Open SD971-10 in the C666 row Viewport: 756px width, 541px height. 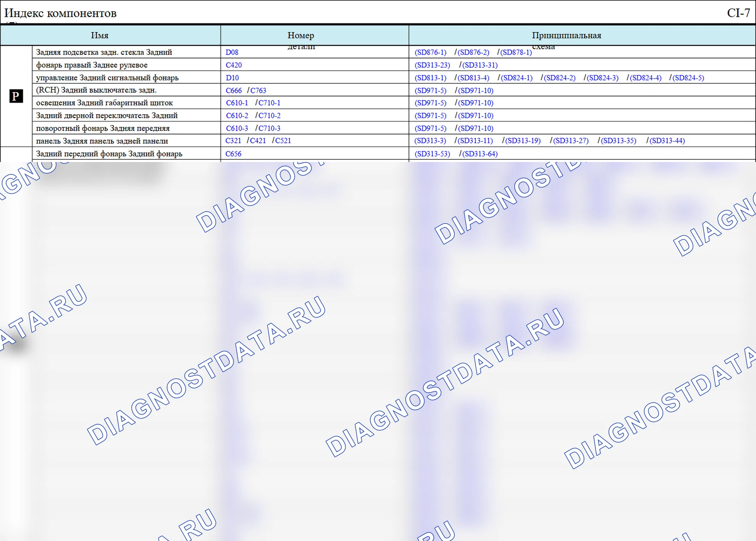475,91
